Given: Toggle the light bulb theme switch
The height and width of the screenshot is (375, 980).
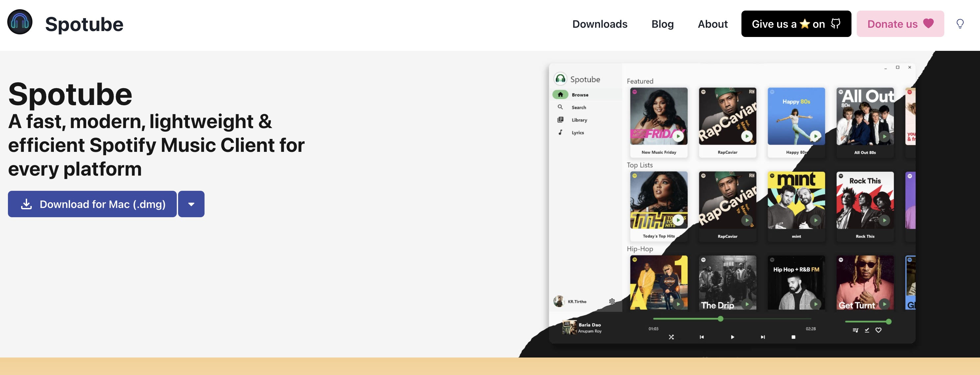Looking at the screenshot, I should [x=960, y=24].
